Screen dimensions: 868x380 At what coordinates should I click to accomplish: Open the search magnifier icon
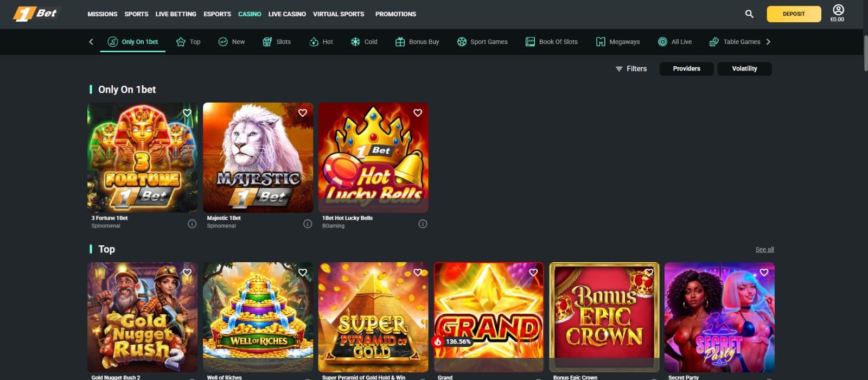coord(749,14)
